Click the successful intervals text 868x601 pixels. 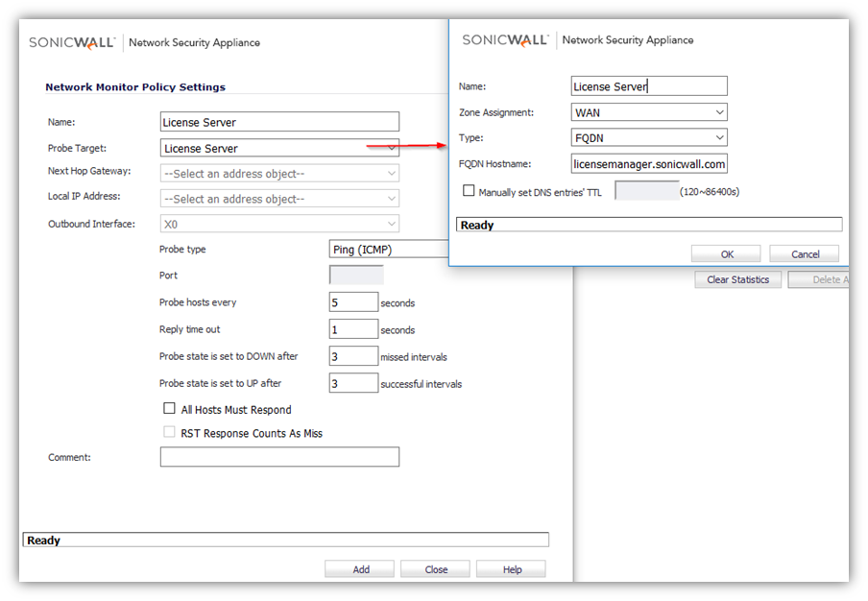(421, 384)
